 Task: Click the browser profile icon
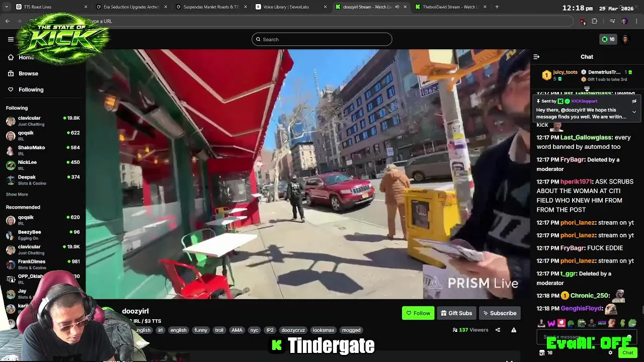tap(624, 21)
